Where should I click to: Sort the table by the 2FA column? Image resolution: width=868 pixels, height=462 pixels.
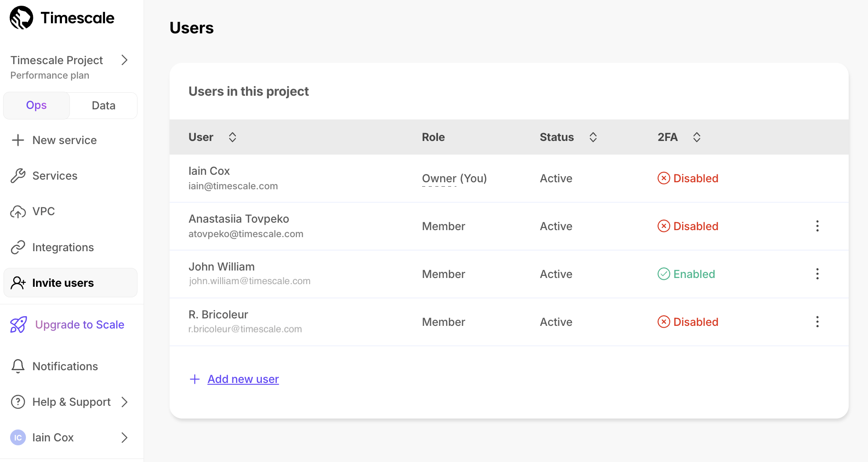[x=697, y=137]
